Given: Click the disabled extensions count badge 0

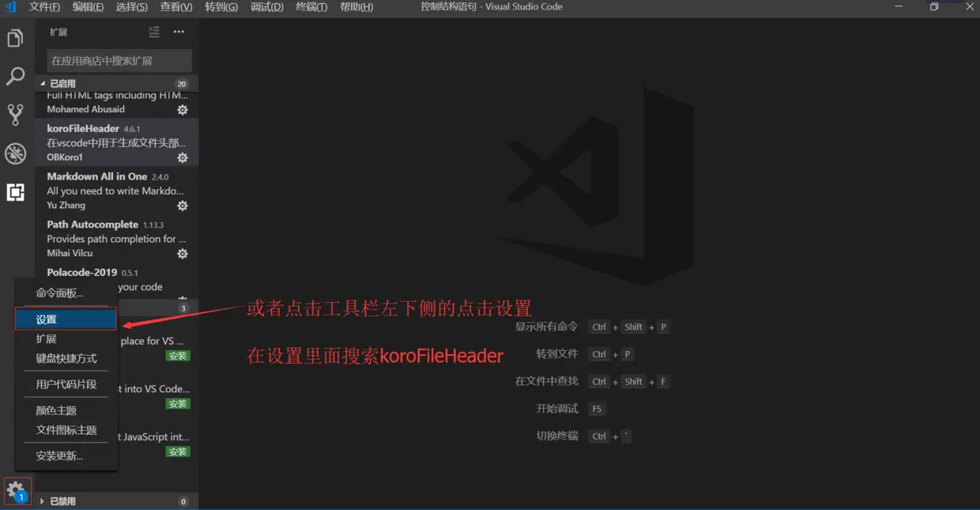Looking at the screenshot, I should tap(183, 501).
